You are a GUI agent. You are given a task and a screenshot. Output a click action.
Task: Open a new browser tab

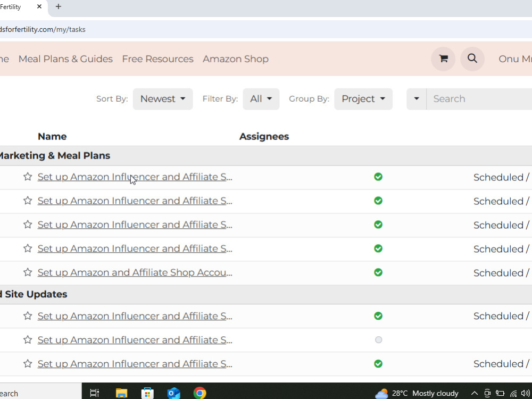[59, 6]
